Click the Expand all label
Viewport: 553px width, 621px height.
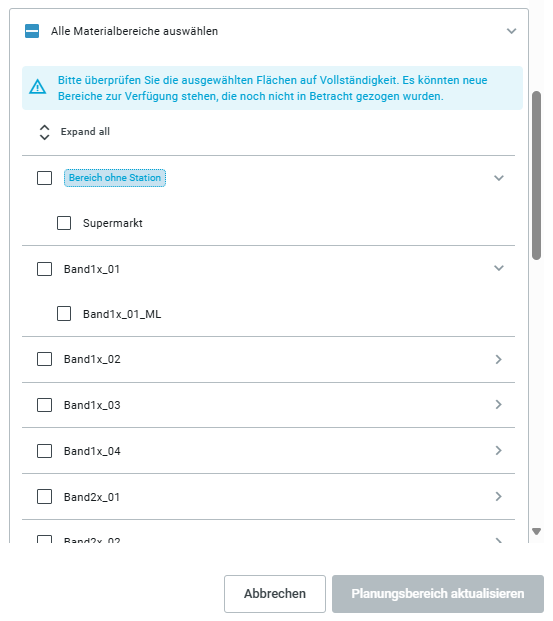click(x=85, y=131)
